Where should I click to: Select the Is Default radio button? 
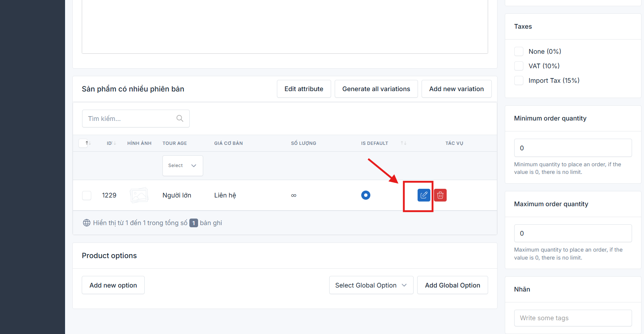tap(366, 195)
